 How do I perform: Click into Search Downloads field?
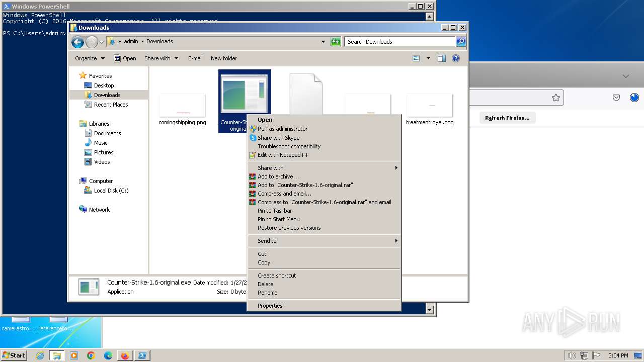tap(400, 42)
